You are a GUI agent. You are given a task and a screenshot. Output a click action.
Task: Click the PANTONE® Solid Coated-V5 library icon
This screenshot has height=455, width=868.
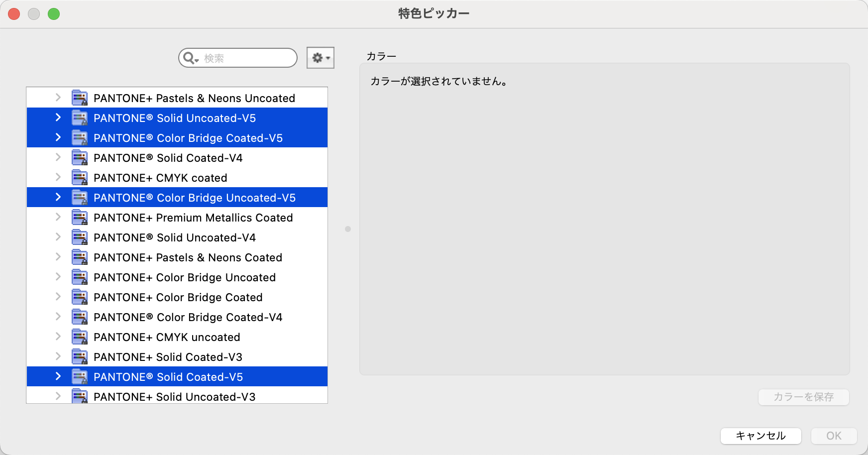coord(80,376)
